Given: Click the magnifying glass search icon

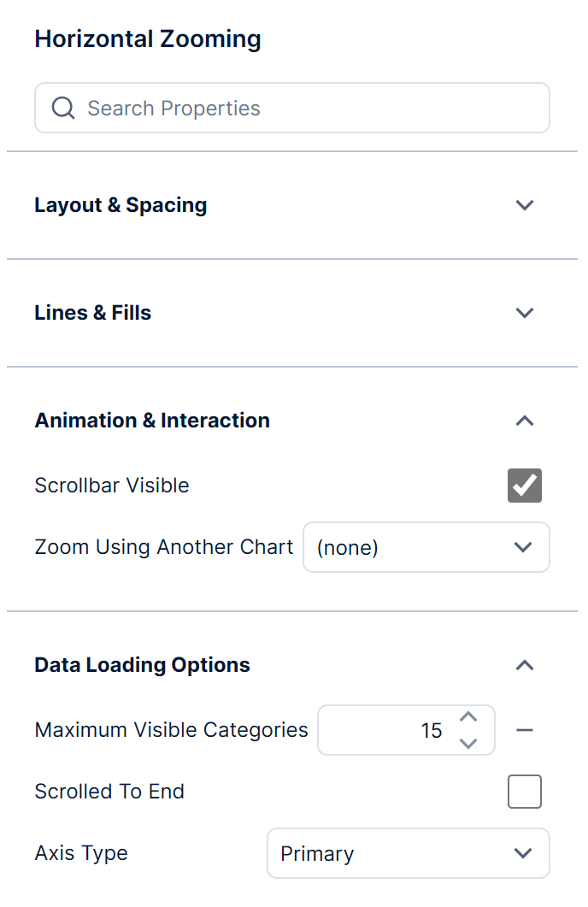Looking at the screenshot, I should (x=62, y=108).
